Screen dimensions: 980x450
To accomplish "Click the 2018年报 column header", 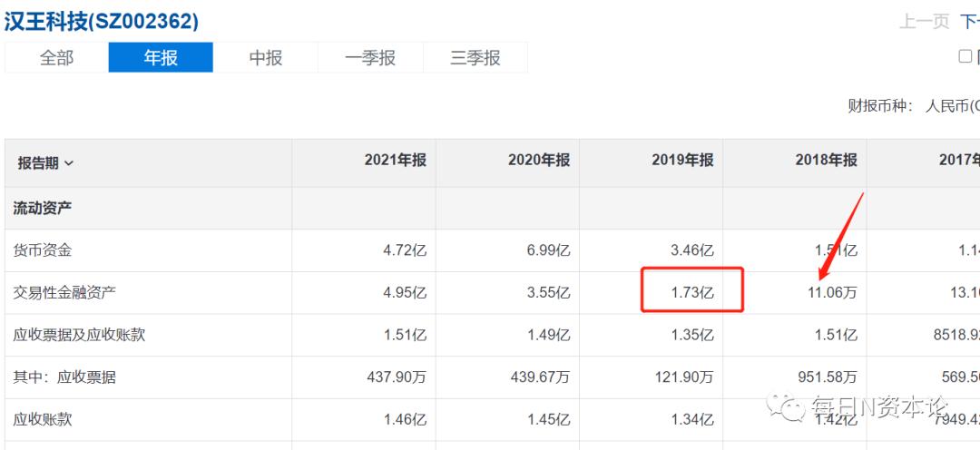I will pos(827,160).
